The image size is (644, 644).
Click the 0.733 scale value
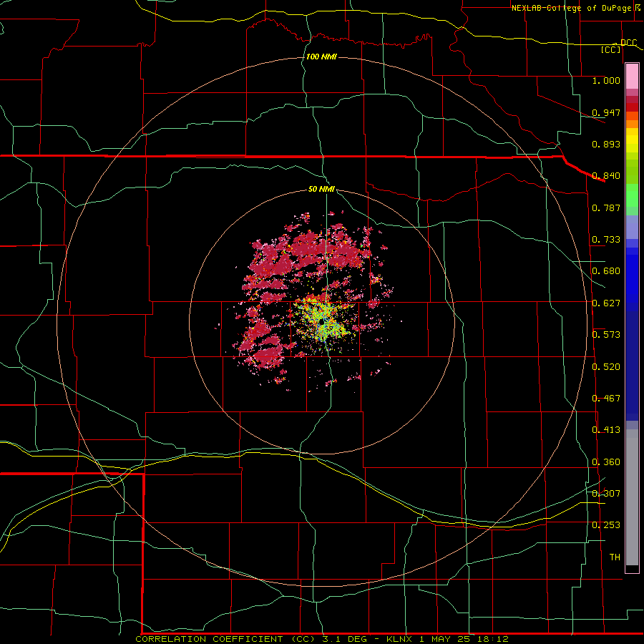click(606, 240)
